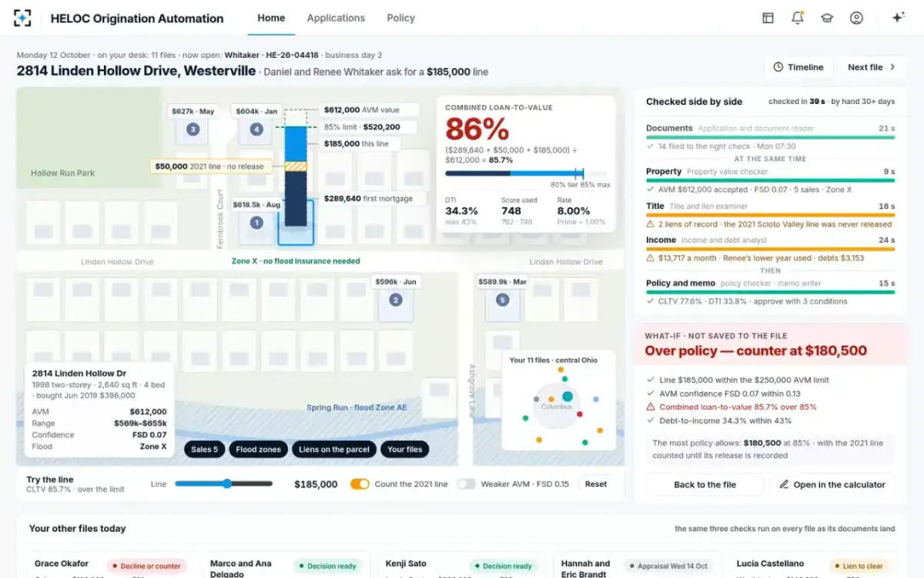
Task: Click the Lien to clear status badge
Action: point(859,566)
